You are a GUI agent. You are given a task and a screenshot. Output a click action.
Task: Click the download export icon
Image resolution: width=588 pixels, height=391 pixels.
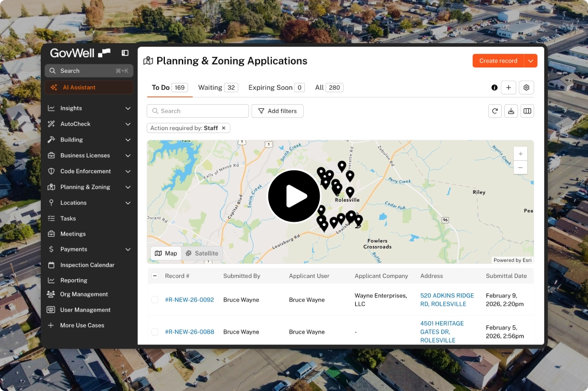pos(511,111)
